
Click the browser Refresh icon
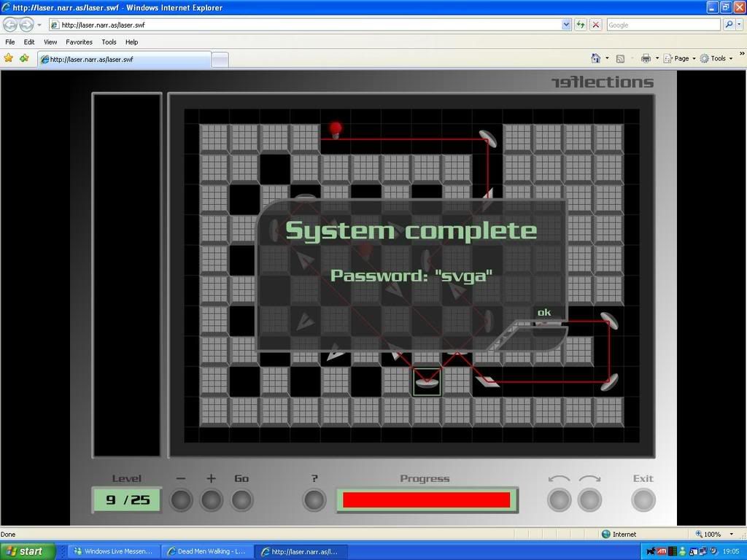[581, 25]
